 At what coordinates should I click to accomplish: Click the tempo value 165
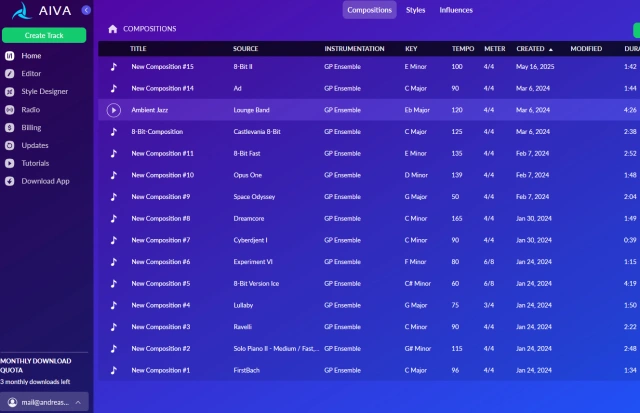pos(457,218)
